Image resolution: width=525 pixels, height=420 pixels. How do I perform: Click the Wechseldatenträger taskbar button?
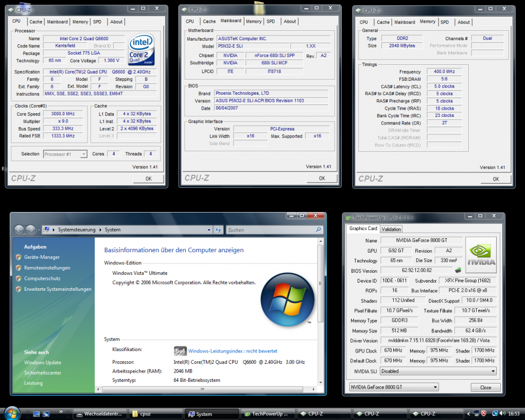tap(100, 414)
